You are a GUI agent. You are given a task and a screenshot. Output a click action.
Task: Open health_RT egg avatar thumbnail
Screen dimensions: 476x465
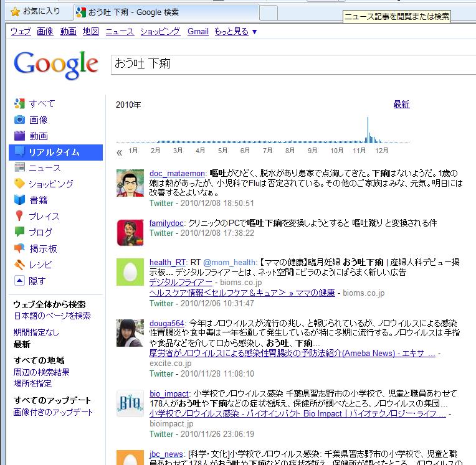[130, 272]
